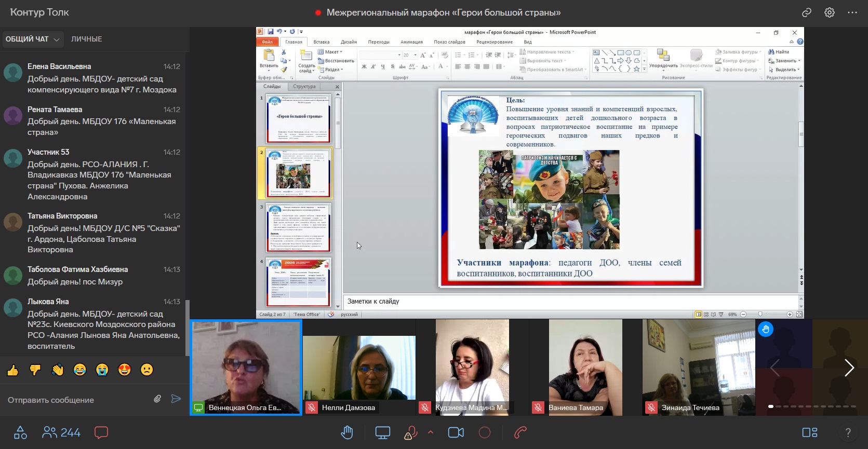Open the apps shapes icon at bottom left
Image resolution: width=868 pixels, height=449 pixels.
coord(20,432)
